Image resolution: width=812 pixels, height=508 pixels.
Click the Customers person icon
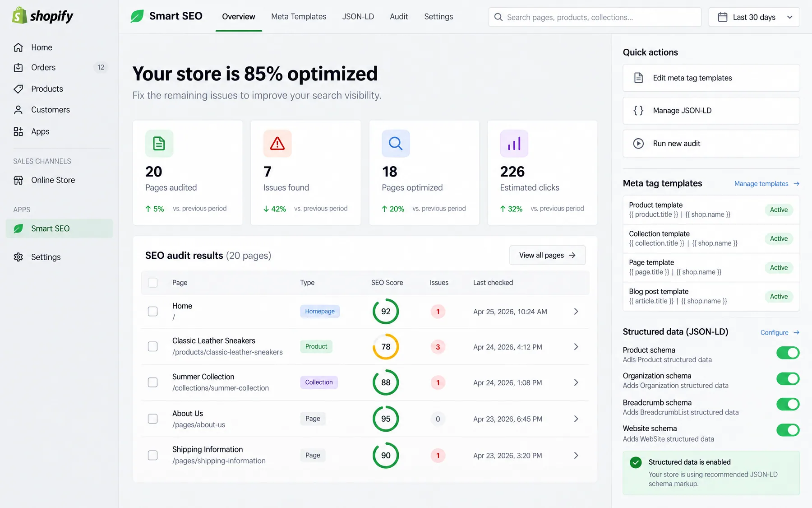(18, 110)
